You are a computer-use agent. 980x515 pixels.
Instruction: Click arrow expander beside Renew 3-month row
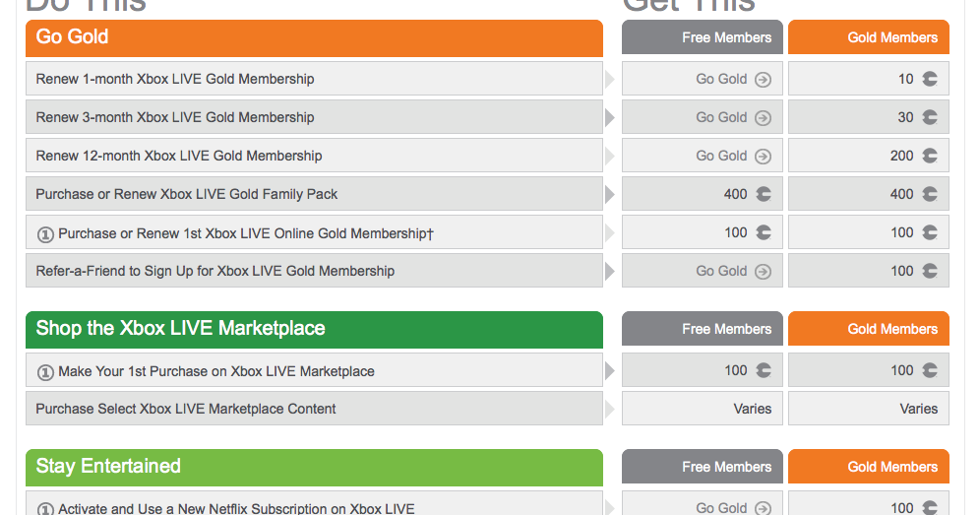[x=610, y=118]
